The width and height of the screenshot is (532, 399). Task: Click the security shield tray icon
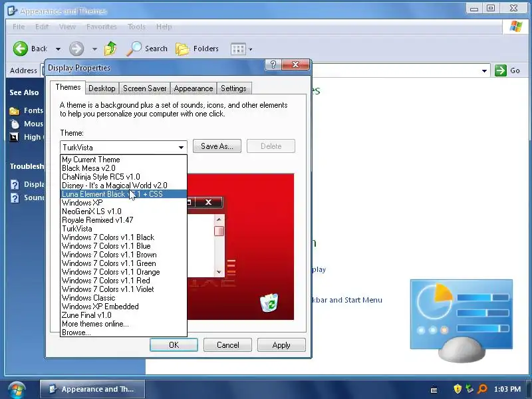coord(458,389)
